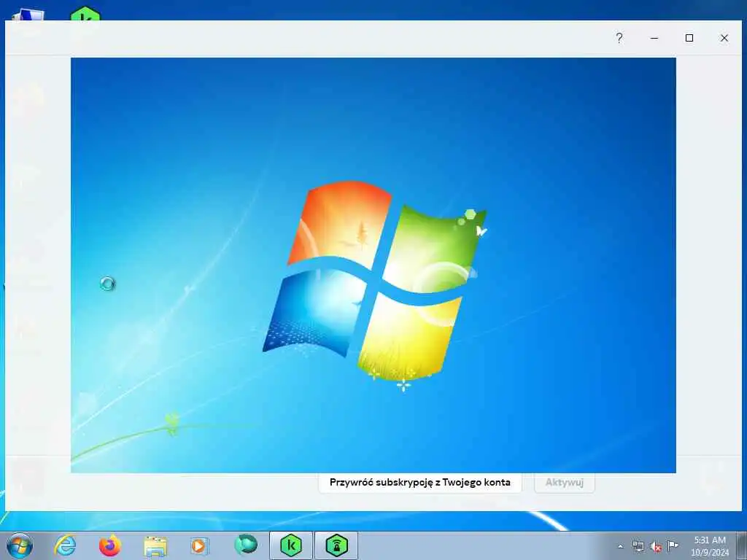Maximize the Kaspersky window

(689, 38)
